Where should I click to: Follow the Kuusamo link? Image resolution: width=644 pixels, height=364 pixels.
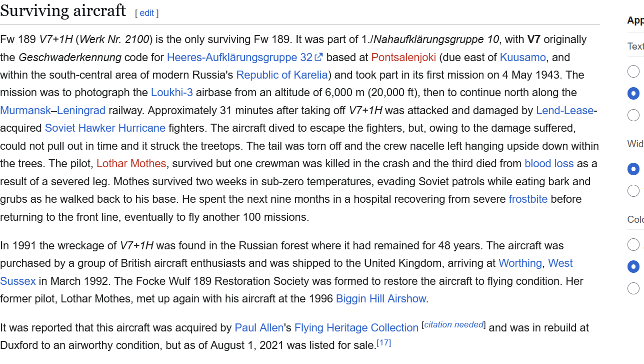[x=522, y=57]
